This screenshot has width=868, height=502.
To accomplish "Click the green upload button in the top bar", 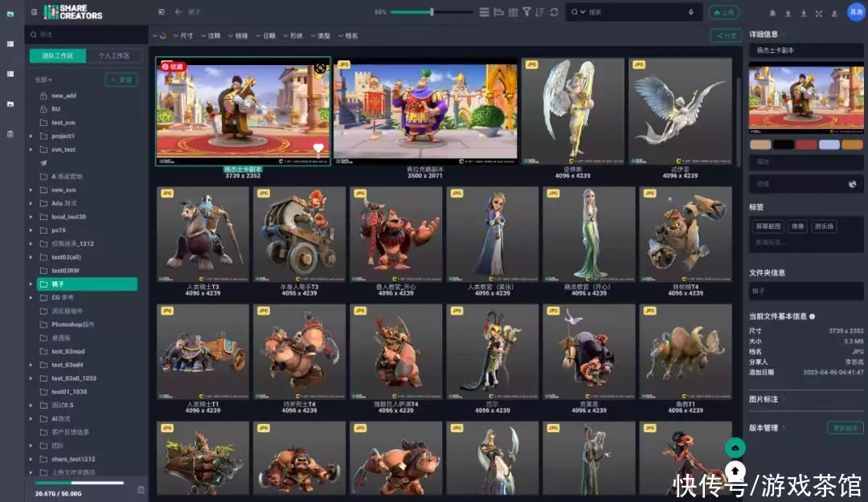I will tap(724, 12).
